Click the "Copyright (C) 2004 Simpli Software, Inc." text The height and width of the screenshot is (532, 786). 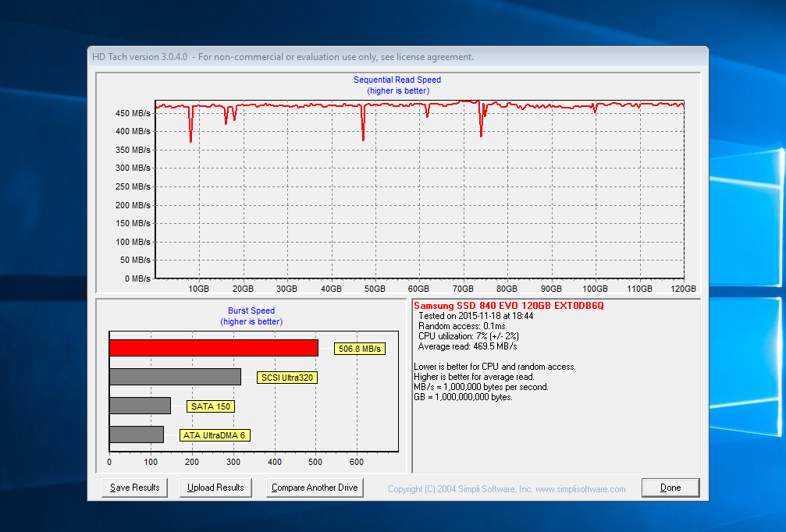[x=461, y=489]
